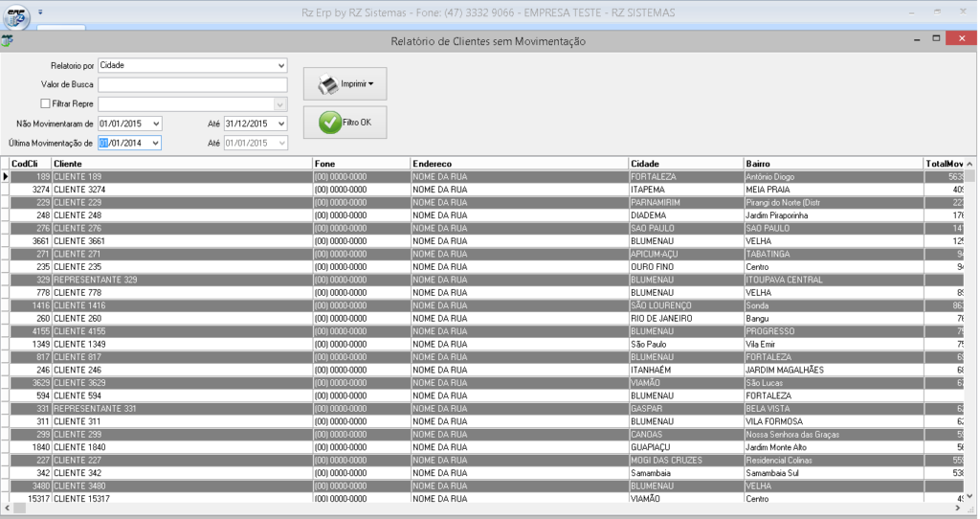Click the green checkmark Filtro OK icon

329,123
